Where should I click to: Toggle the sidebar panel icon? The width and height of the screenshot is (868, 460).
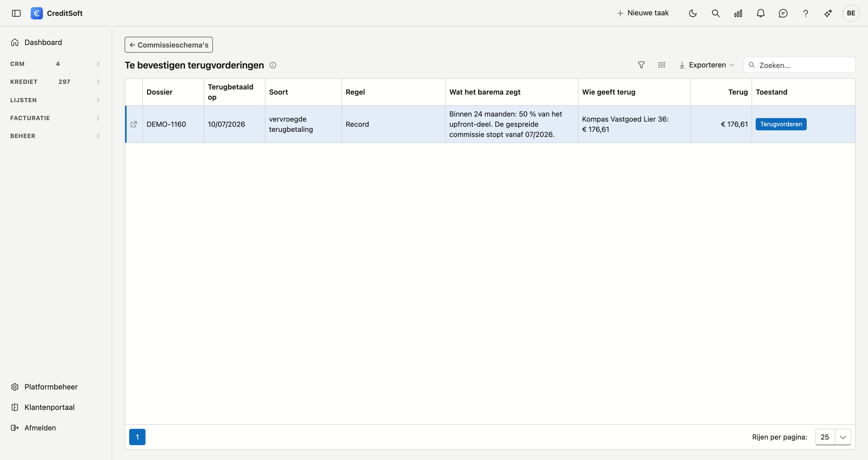[16, 13]
